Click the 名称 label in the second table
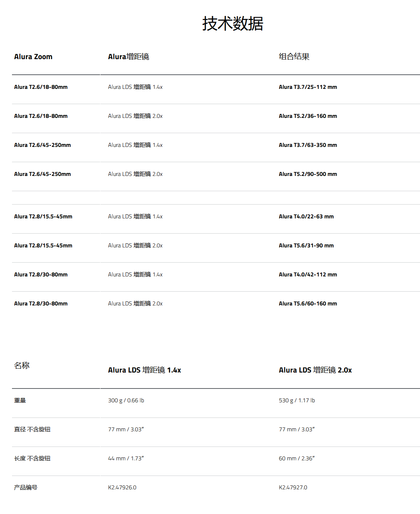This screenshot has width=420, height=514. (x=22, y=365)
